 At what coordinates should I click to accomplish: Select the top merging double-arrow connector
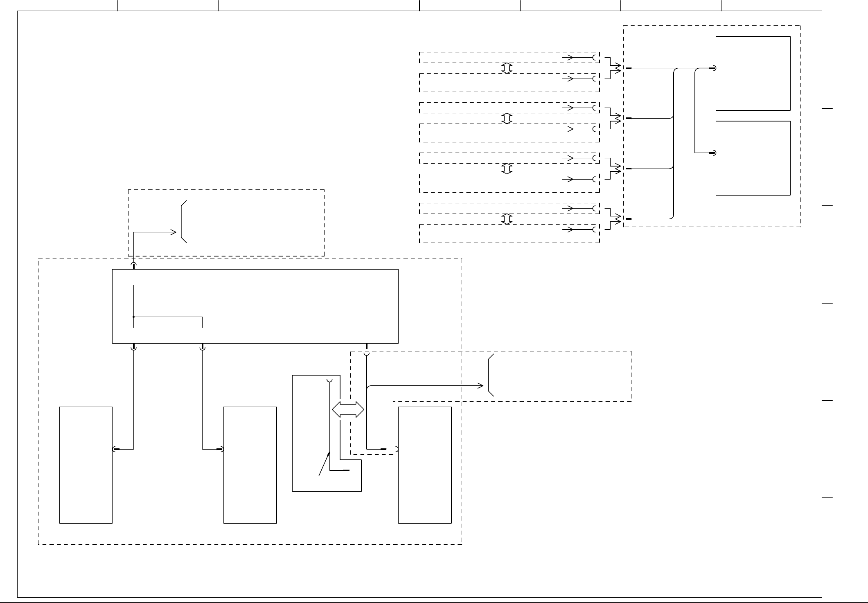[613, 68]
